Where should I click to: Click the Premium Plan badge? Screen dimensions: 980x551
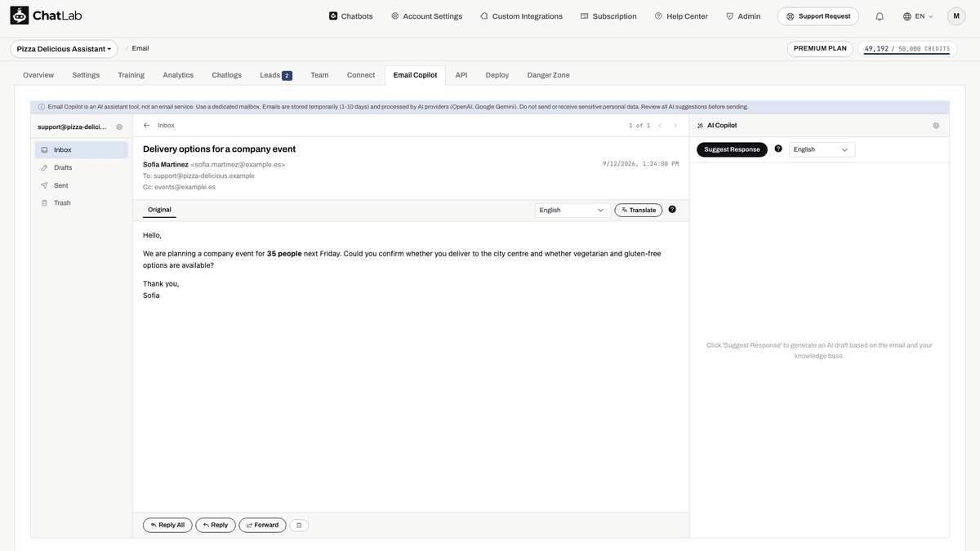pos(820,49)
